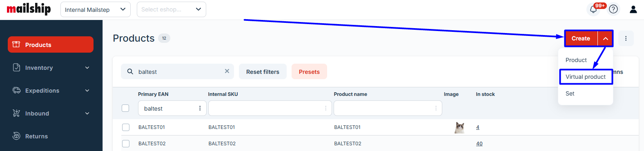Open the three-dot menu beside Create
Screen dimensions: 644x151
click(x=626, y=38)
